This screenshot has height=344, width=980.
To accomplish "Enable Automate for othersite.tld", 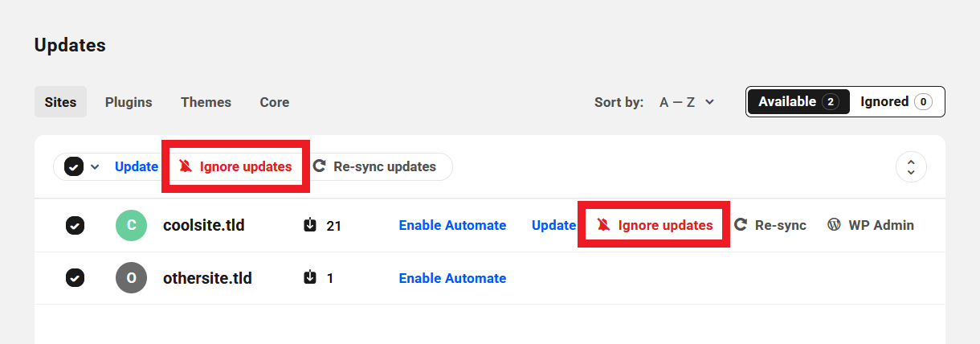I will [452, 278].
